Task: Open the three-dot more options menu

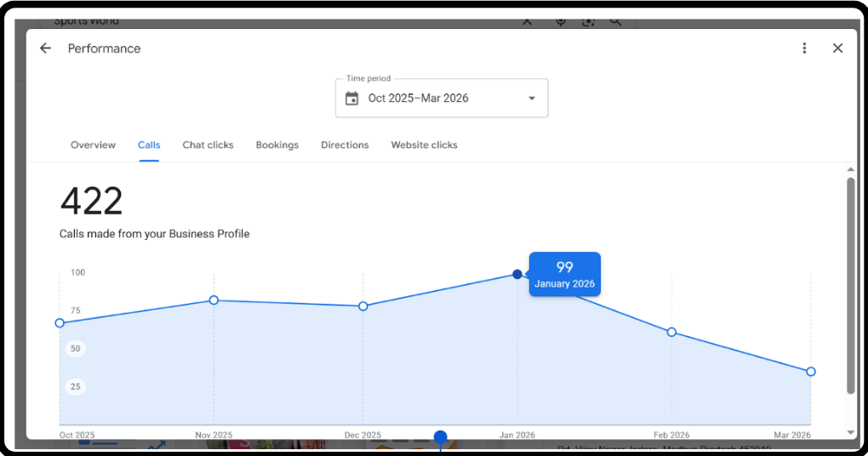Action: tap(804, 48)
